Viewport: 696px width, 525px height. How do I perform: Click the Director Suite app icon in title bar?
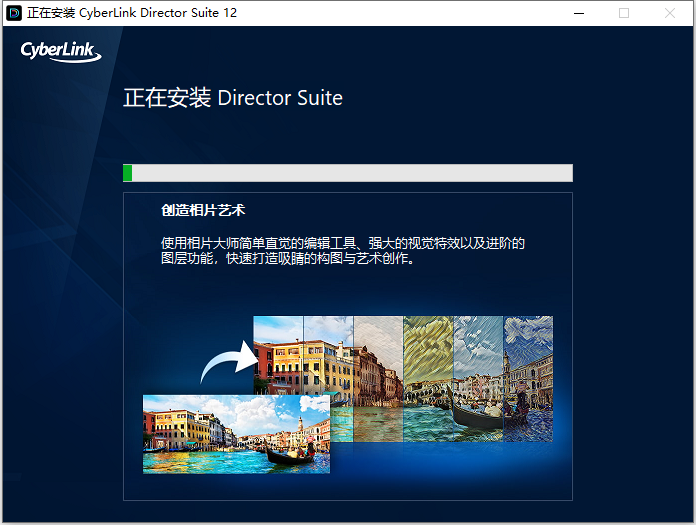[14, 13]
